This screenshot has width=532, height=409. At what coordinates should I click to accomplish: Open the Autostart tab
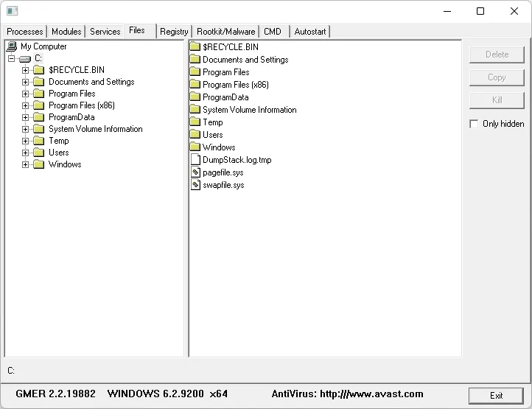point(310,32)
